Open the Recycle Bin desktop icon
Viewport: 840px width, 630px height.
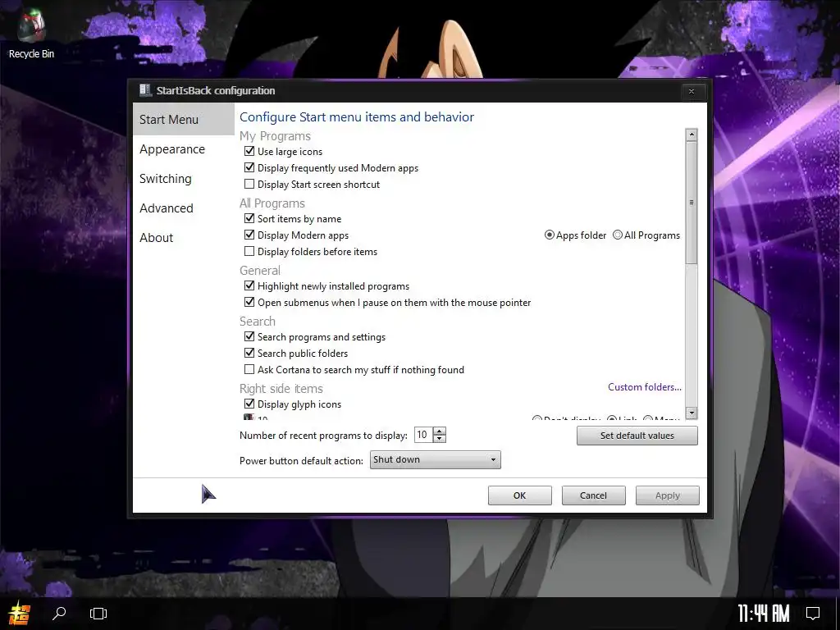[31, 33]
